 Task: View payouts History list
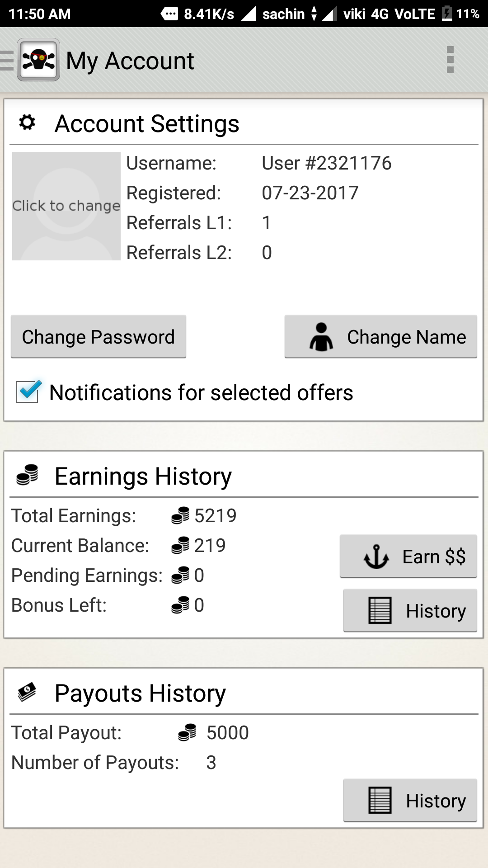pos(410,801)
